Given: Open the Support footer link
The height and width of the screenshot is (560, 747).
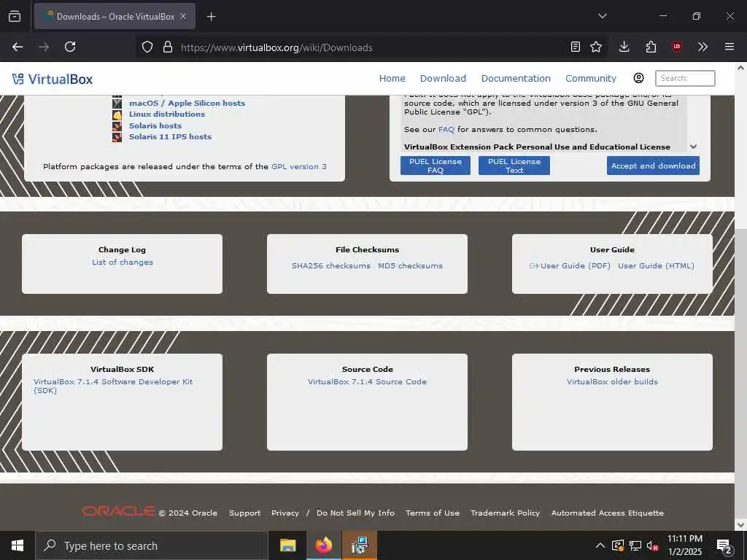Looking at the screenshot, I should pos(244,513).
